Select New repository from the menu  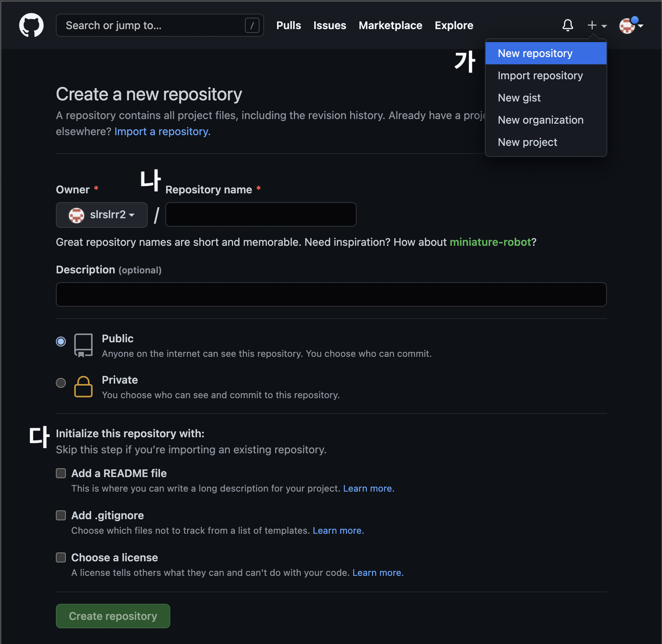tap(546, 53)
